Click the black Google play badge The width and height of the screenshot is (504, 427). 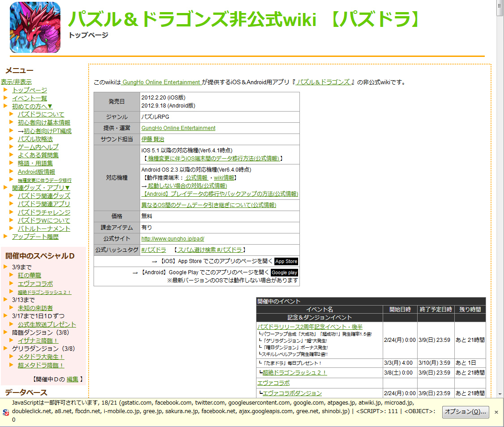(285, 272)
